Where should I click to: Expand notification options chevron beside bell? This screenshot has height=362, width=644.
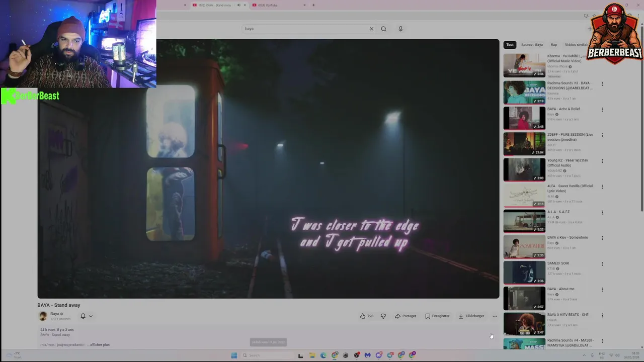91,316
